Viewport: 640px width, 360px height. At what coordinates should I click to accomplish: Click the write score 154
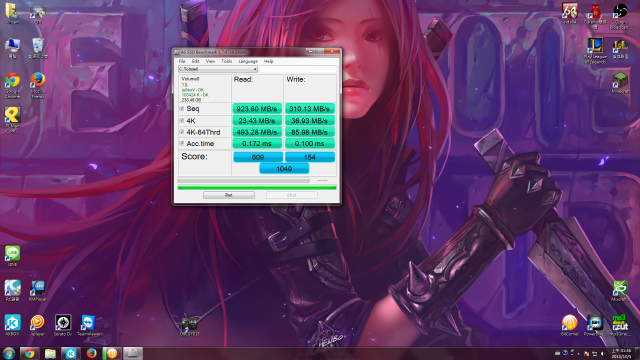[310, 157]
